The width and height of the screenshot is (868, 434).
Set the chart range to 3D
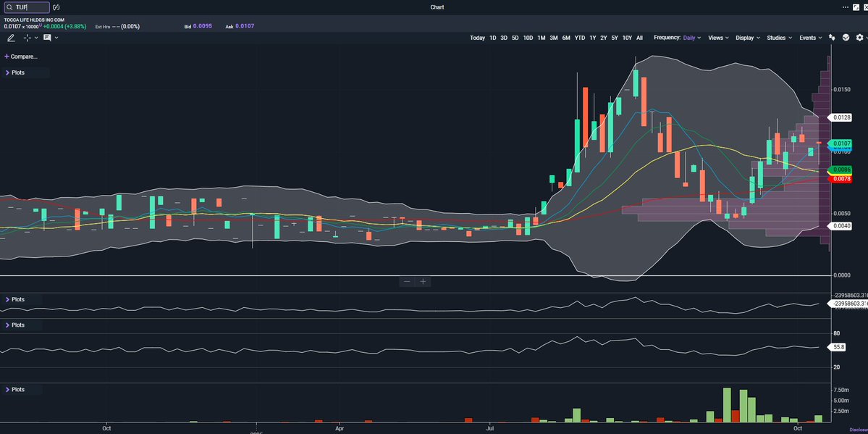pos(504,38)
